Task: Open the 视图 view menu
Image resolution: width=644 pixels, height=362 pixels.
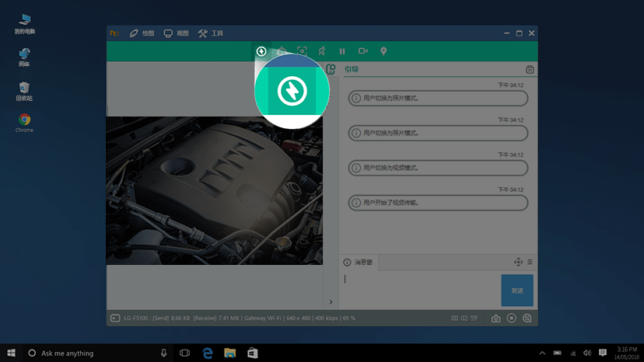Action: tap(177, 33)
